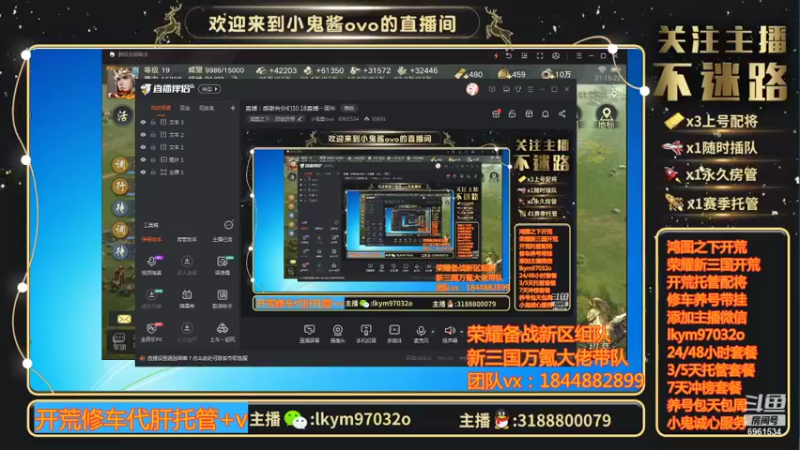Screen dimensions: 800x450
Task: Open game mail envelope icon
Action: (x=124, y=319)
